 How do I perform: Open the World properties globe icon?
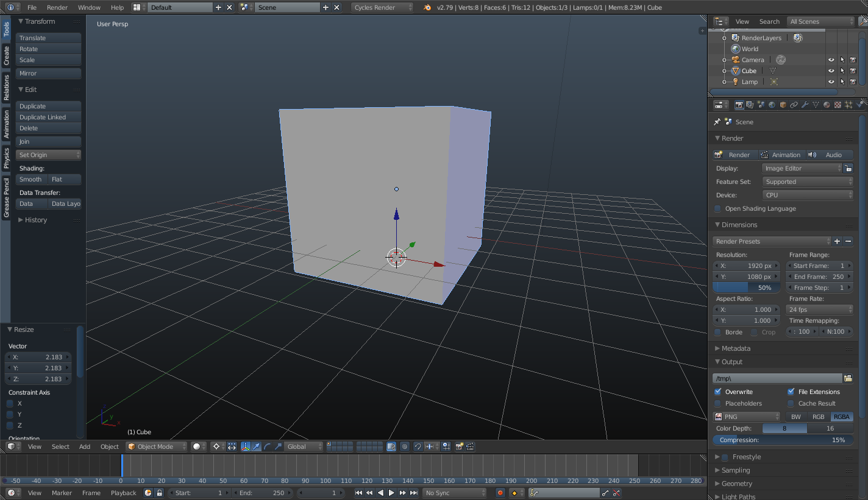[772, 105]
